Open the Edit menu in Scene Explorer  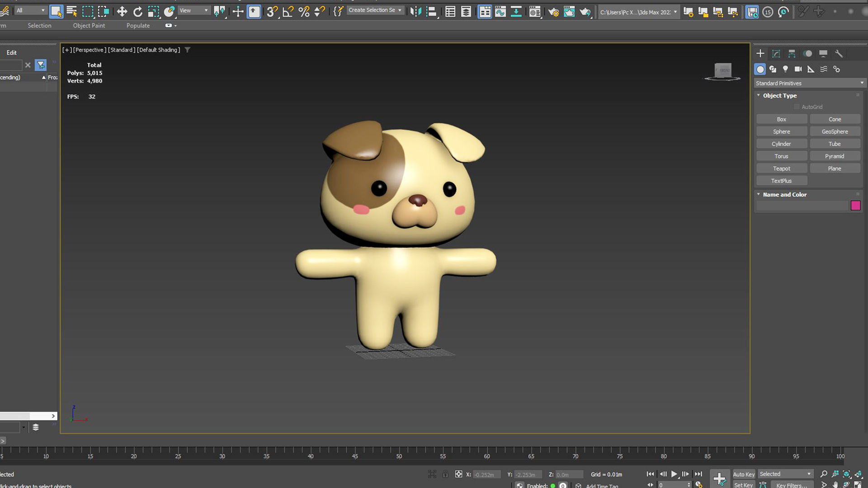[x=12, y=52]
